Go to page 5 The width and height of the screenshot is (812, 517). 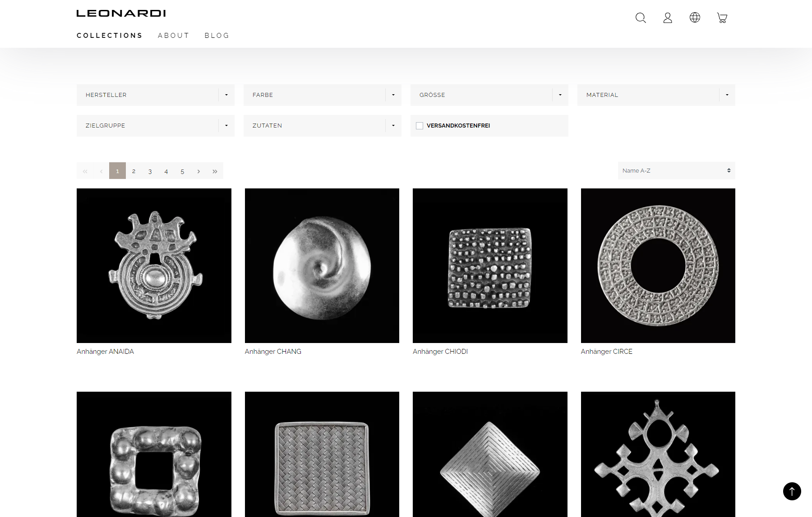pos(182,171)
